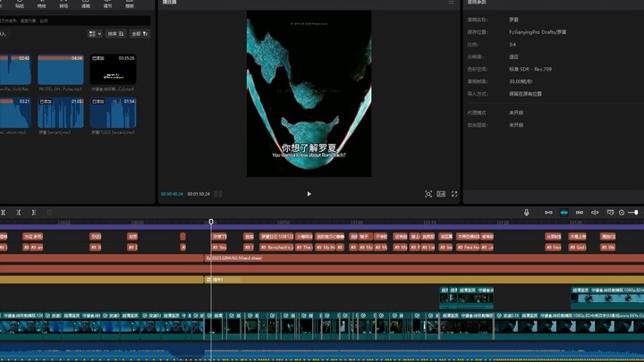The height and width of the screenshot is (362, 644).
Task: Click the delete-right trim icon
Action: [x=34, y=212]
